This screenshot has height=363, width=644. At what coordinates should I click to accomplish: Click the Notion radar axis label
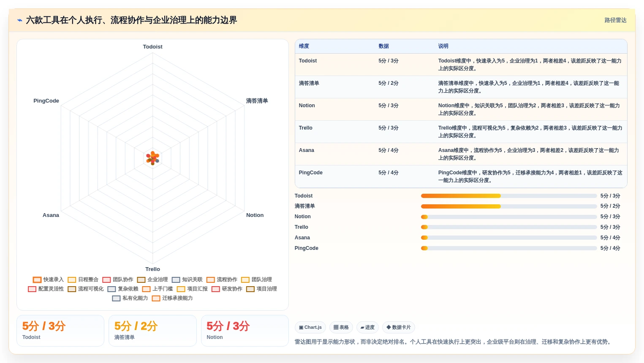coord(255,215)
